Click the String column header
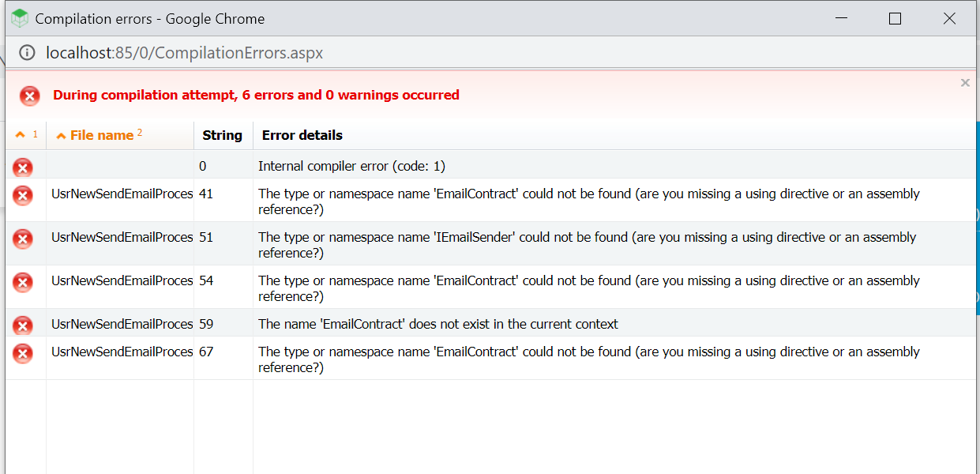Image resolution: width=980 pixels, height=474 pixels. [223, 135]
